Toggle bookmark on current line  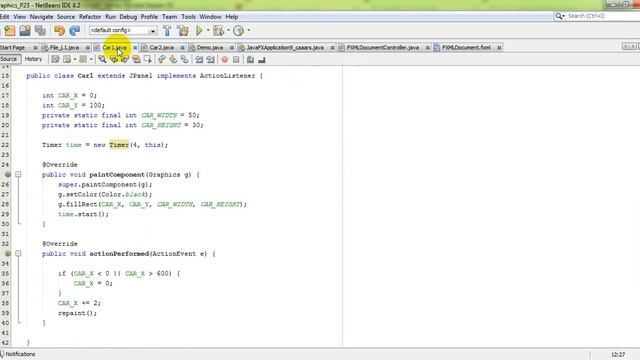[x=184, y=60]
